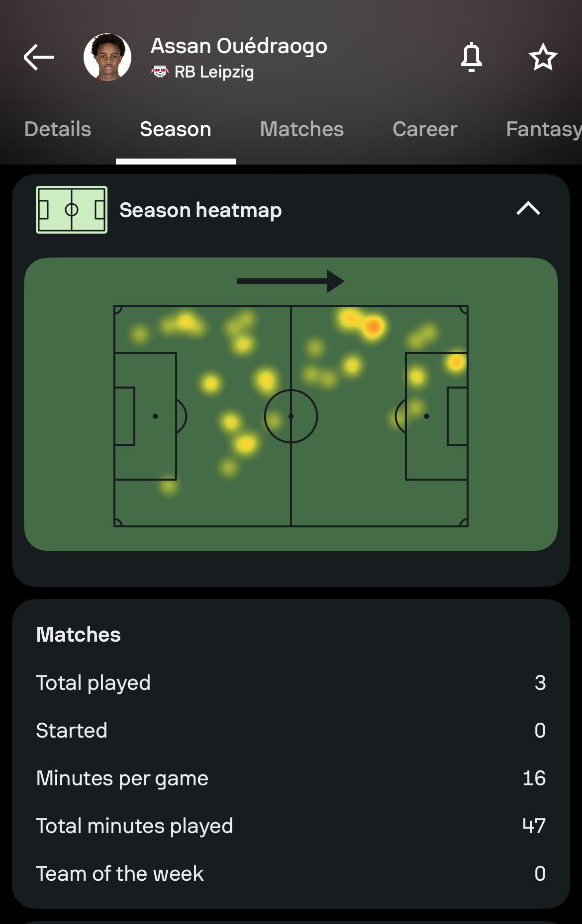This screenshot has width=582, height=924.
Task: Tap the attack direction arrow above pitch
Action: coord(291,281)
